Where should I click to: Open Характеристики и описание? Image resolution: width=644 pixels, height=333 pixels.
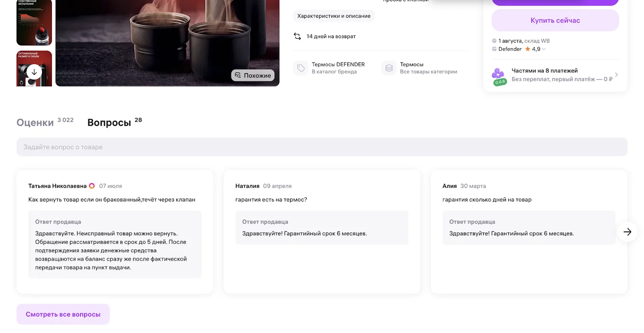[x=334, y=16]
